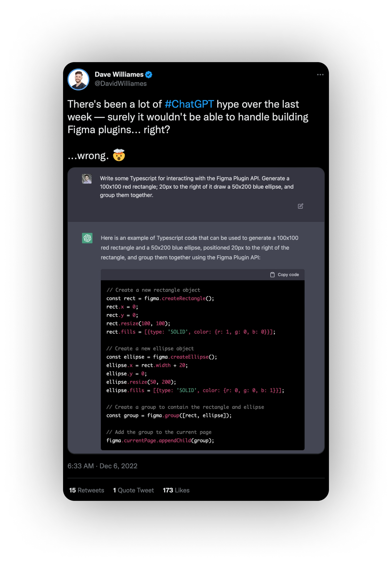Open the @DavidWilliames profile handle
Viewport: 392px width, 565px height.
[x=121, y=83]
